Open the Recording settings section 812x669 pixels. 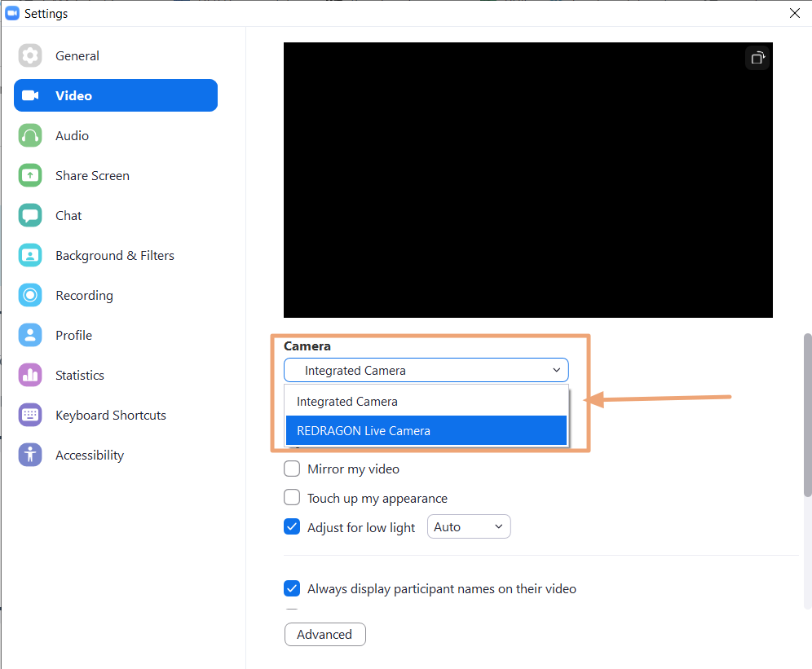pos(84,295)
